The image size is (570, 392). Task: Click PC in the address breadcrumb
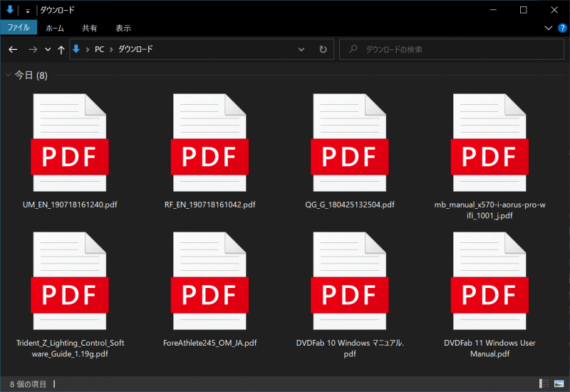[99, 49]
